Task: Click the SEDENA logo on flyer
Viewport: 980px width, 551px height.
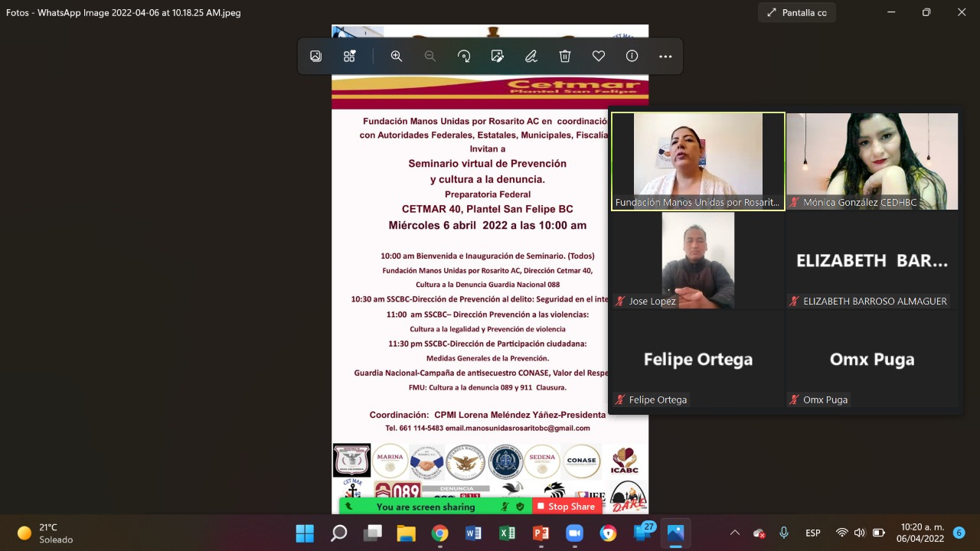Action: click(x=542, y=461)
